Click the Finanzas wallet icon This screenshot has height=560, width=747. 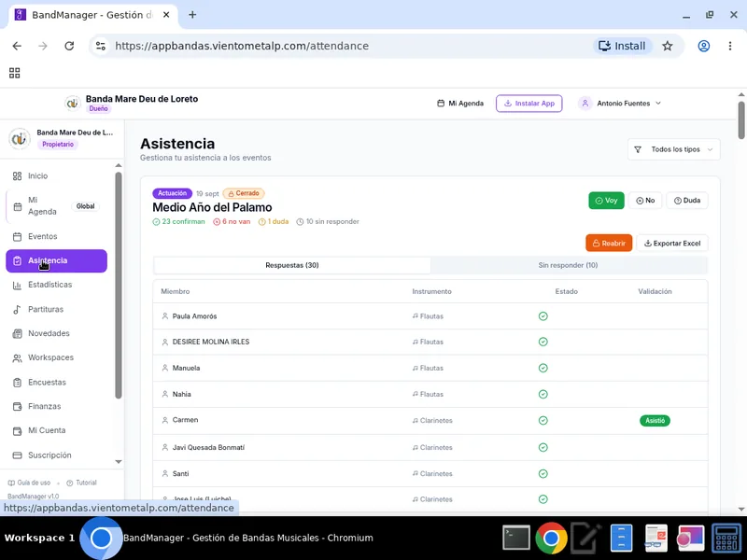(17, 407)
